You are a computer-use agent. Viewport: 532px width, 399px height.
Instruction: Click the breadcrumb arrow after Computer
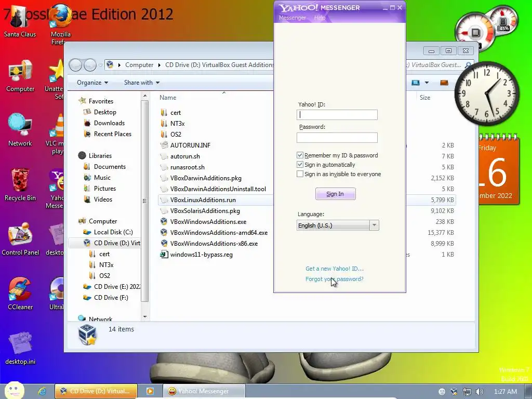(159, 65)
